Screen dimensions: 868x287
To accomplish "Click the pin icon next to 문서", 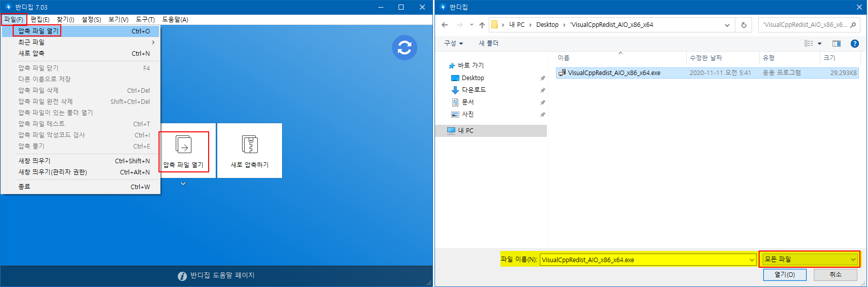I will [x=542, y=102].
